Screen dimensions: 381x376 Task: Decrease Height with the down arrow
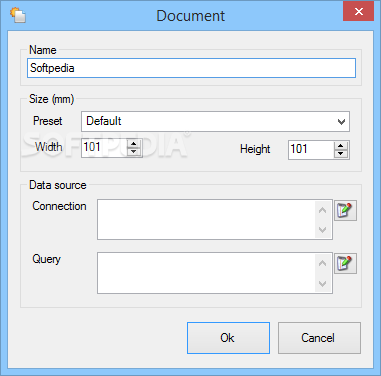341,154
